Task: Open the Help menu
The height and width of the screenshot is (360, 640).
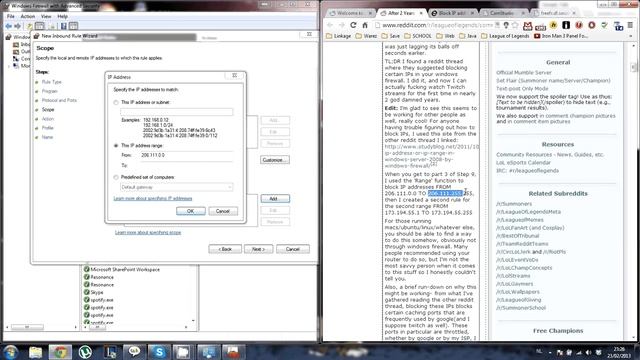Action: [x=62, y=16]
